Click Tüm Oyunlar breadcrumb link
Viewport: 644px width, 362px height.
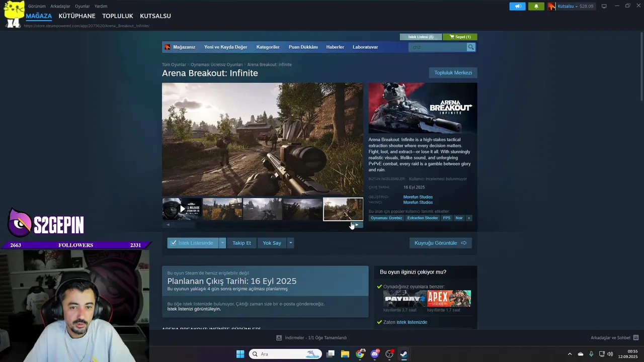[174, 64]
